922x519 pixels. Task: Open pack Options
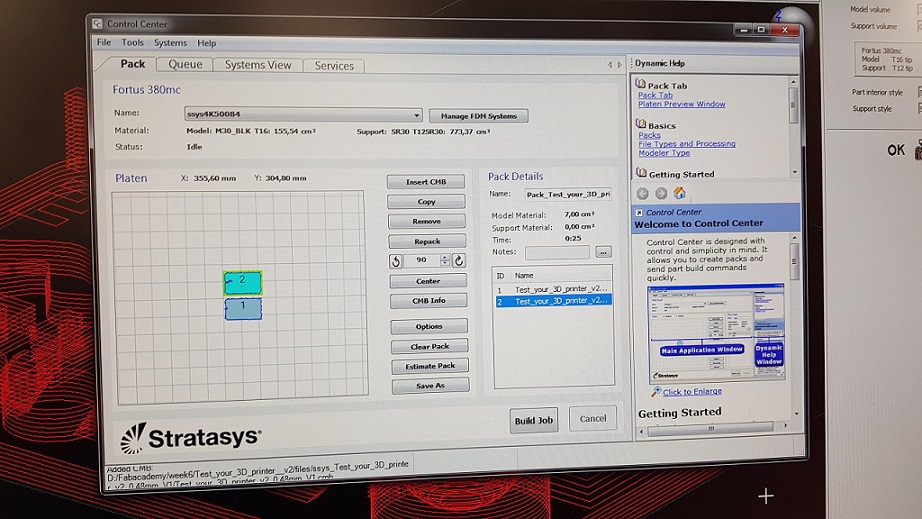click(429, 326)
